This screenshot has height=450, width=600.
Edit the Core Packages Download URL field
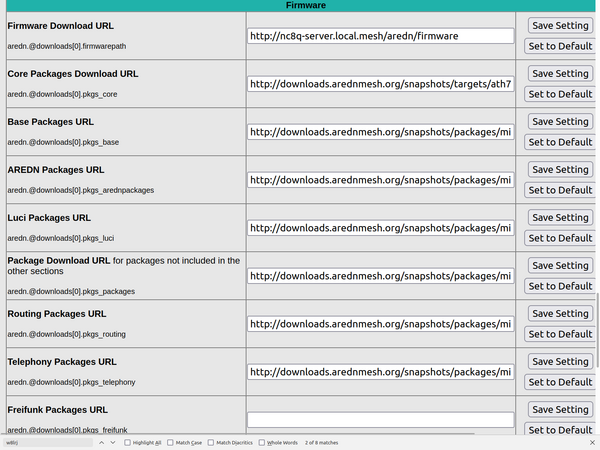[381, 84]
